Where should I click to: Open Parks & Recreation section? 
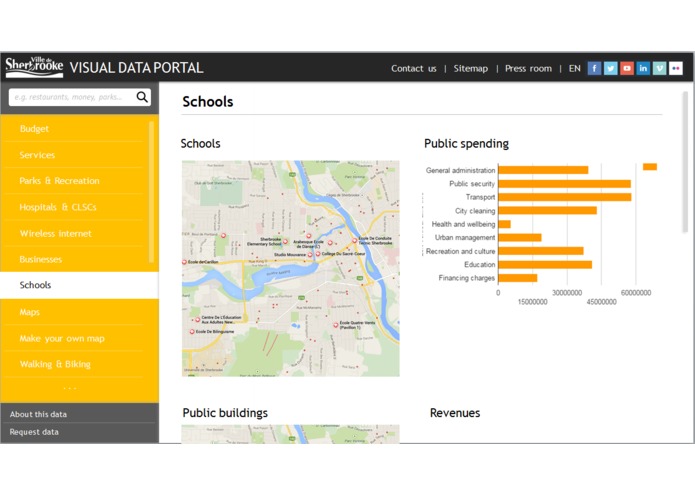[x=59, y=181]
